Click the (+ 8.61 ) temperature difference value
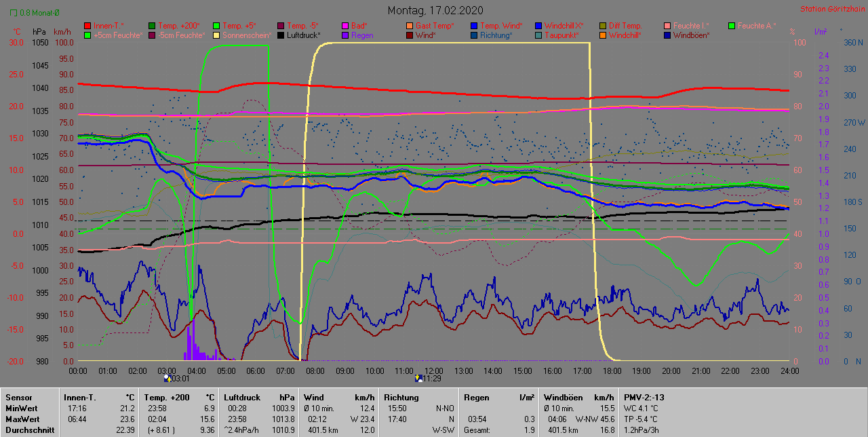The width and height of the screenshot is (868, 437). pos(161,430)
